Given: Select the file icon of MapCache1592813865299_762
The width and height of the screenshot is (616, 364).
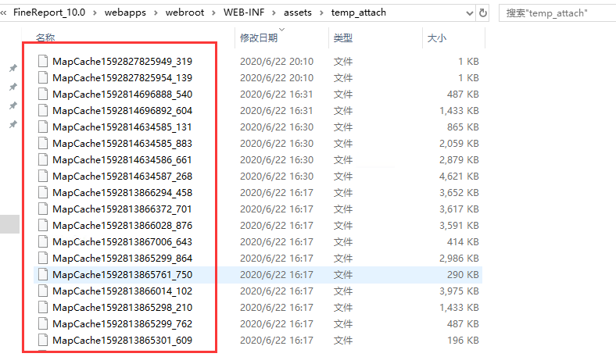Looking at the screenshot, I should coord(43,323).
